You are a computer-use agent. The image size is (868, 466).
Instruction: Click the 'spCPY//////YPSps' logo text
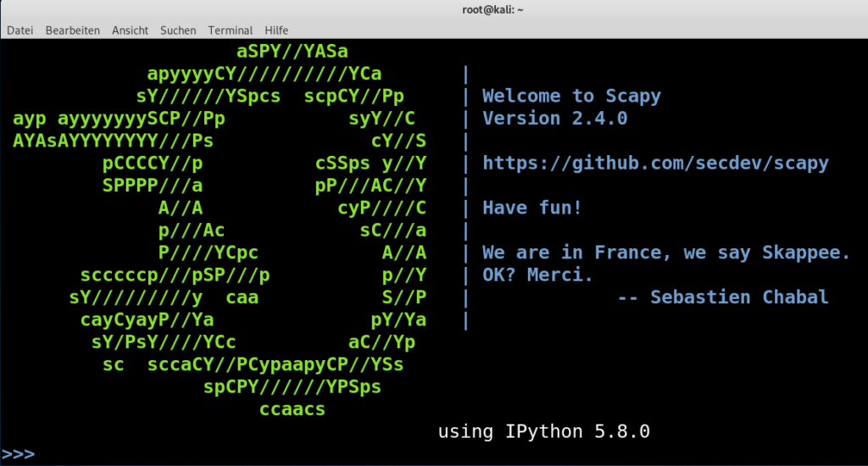click(x=292, y=387)
